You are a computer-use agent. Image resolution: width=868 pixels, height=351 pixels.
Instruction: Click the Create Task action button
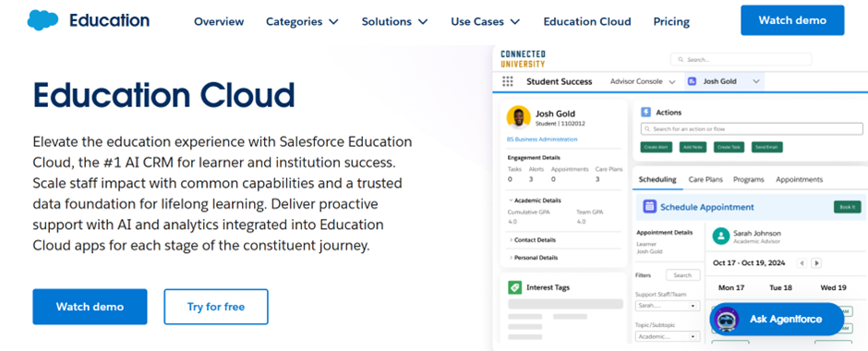coord(729,147)
